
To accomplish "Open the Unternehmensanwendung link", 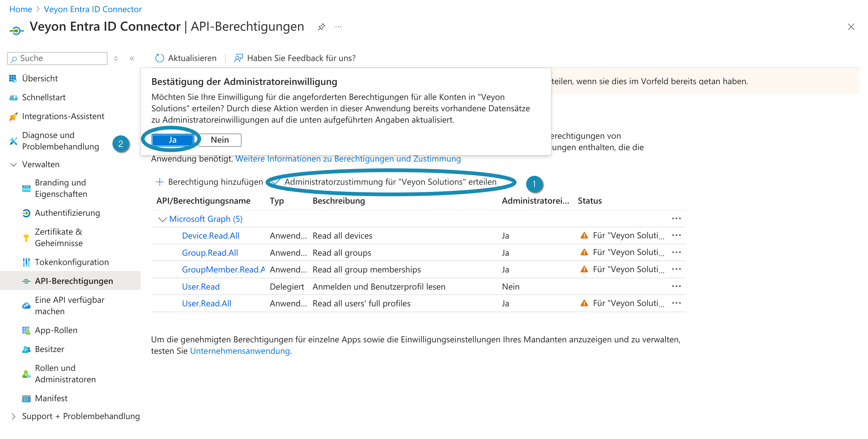I will click(x=240, y=351).
